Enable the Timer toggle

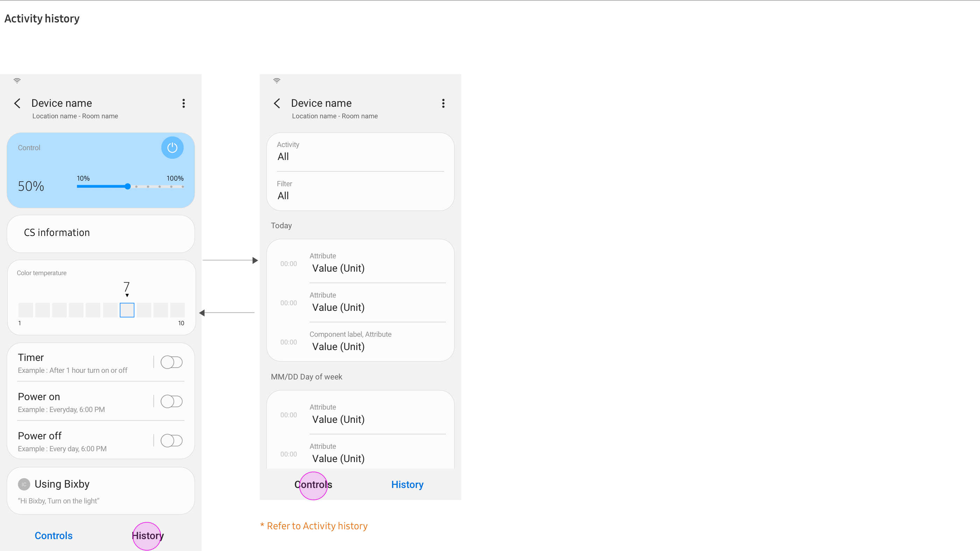click(171, 362)
